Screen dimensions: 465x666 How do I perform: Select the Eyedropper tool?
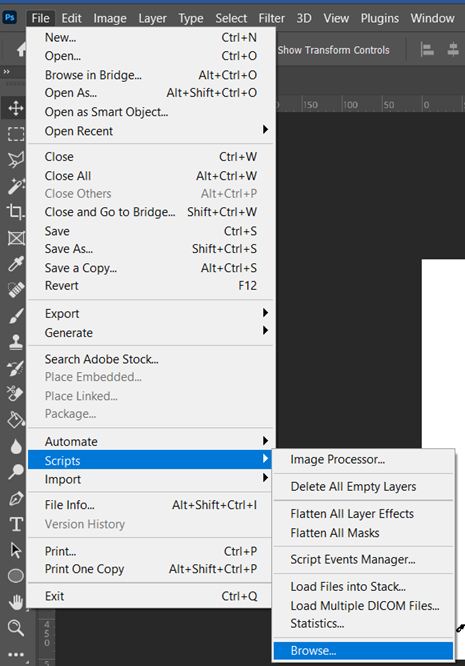pyautogui.click(x=16, y=264)
